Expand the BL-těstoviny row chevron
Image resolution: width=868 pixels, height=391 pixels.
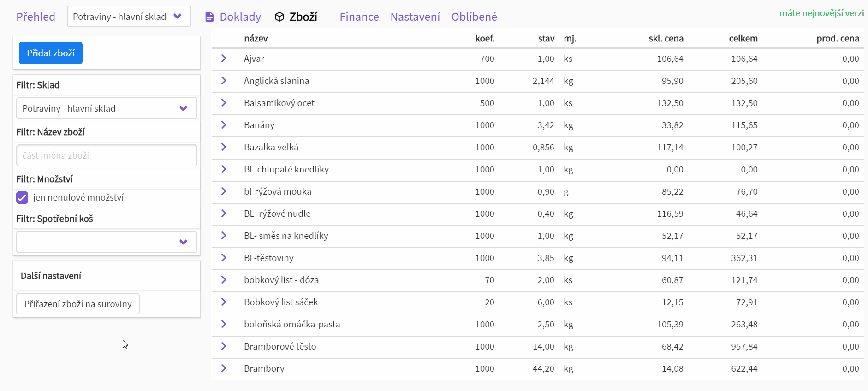[x=224, y=258]
